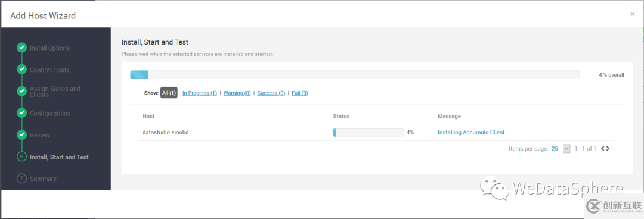Image resolution: width=644 pixels, height=219 pixels.
Task: Filter hosts by In Progress (1)
Action: pos(200,93)
